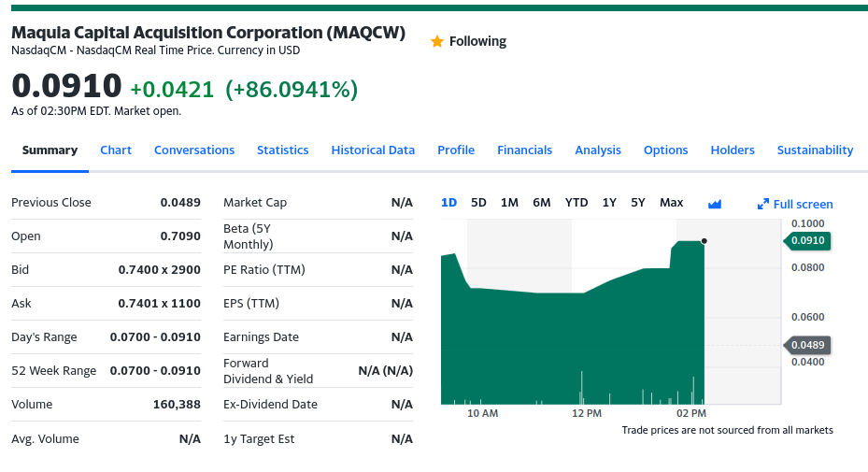Click the 0.0910 current price chart label
The height and width of the screenshot is (472, 868).
(x=807, y=241)
